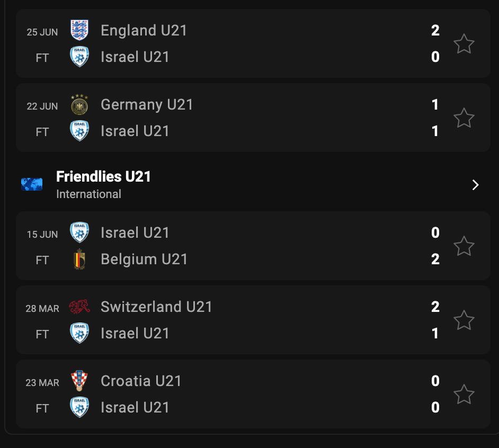This screenshot has height=448, width=499.
Task: Expand the Friendlies U21 chevron arrow
Action: [x=475, y=185]
